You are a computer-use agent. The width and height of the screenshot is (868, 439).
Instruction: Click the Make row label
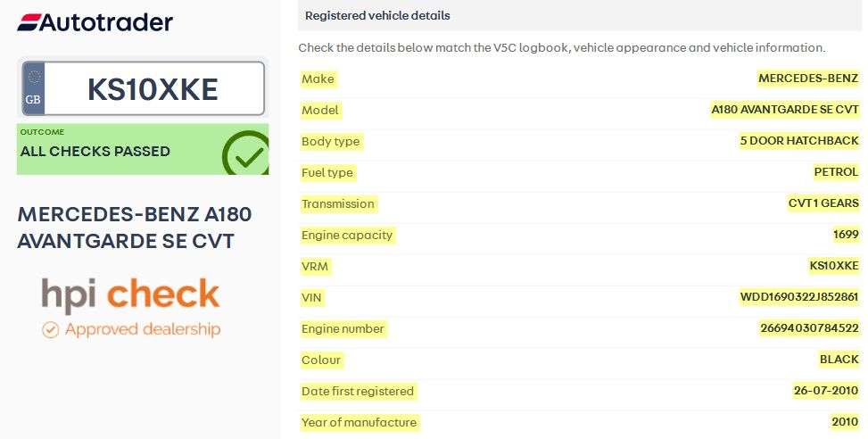pos(318,79)
